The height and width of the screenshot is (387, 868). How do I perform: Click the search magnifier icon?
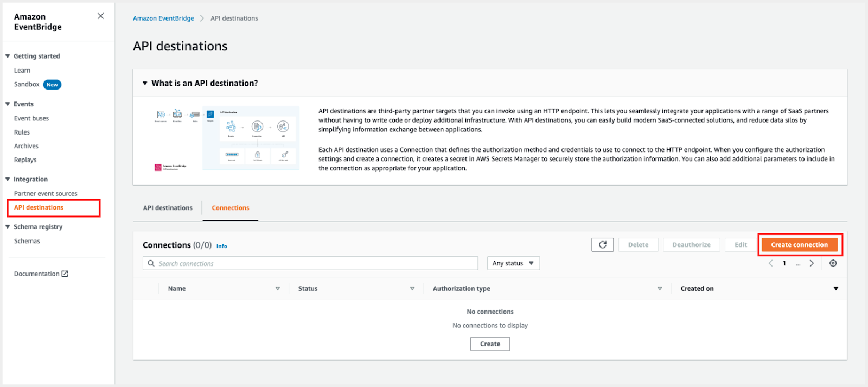click(x=151, y=263)
